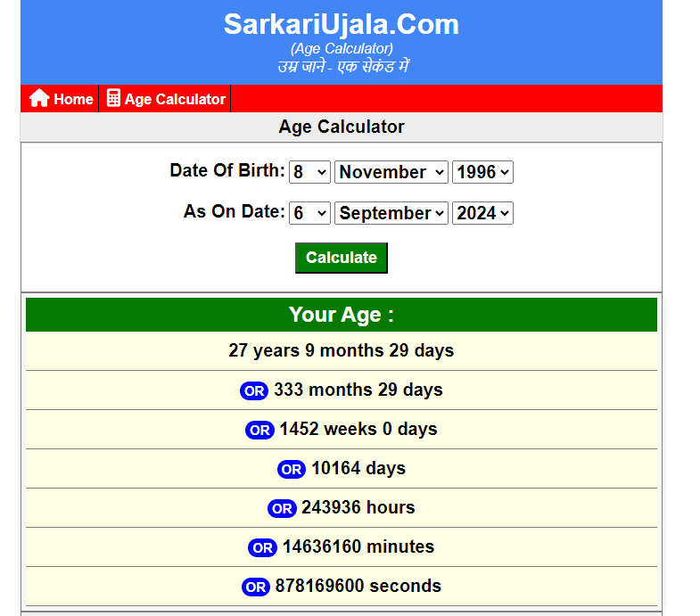Screen dimensions: 700x616
Task: Select the 243936 hours result
Action: 358,508
